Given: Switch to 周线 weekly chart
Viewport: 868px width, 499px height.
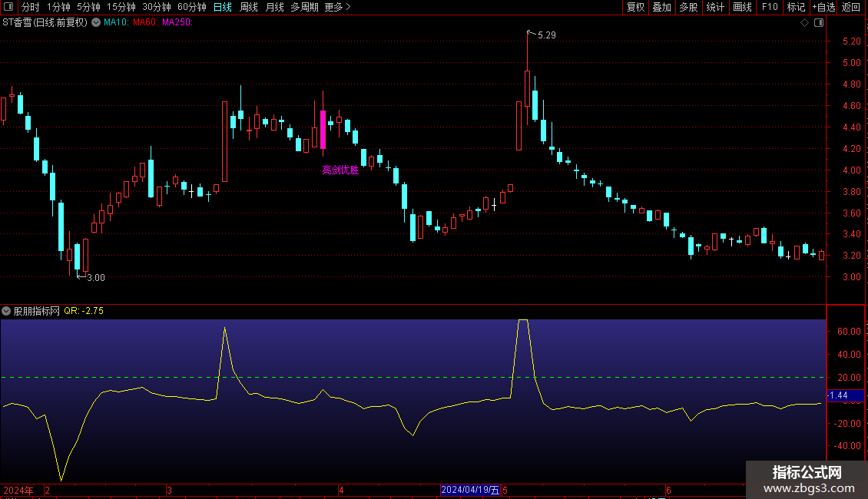Looking at the screenshot, I should (x=249, y=7).
